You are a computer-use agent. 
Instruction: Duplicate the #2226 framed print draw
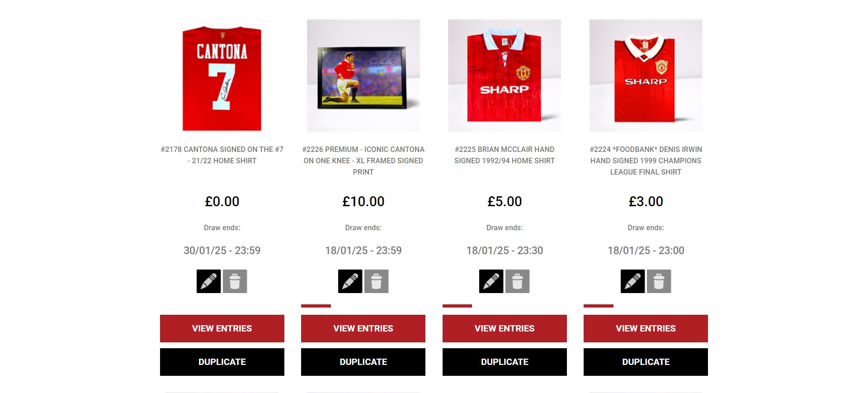363,362
